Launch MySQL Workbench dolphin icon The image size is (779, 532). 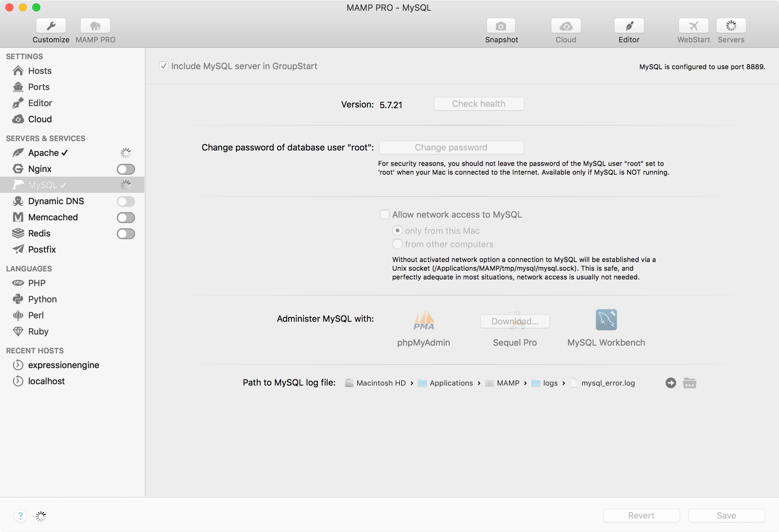coord(606,320)
